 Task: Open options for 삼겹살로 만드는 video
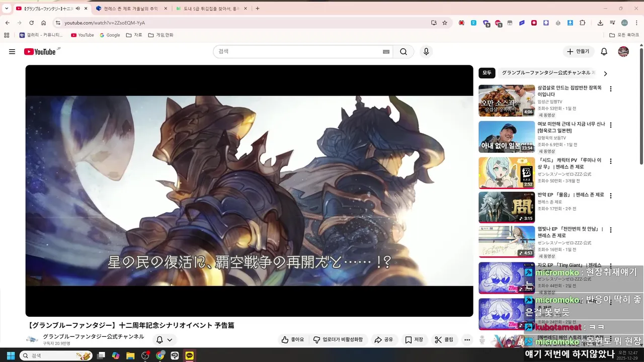point(611,89)
